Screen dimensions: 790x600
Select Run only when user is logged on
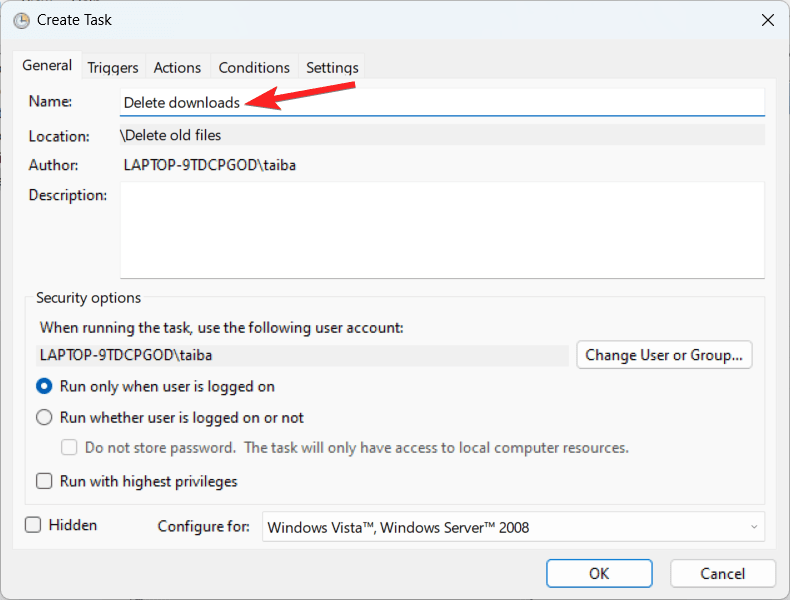click(x=44, y=386)
